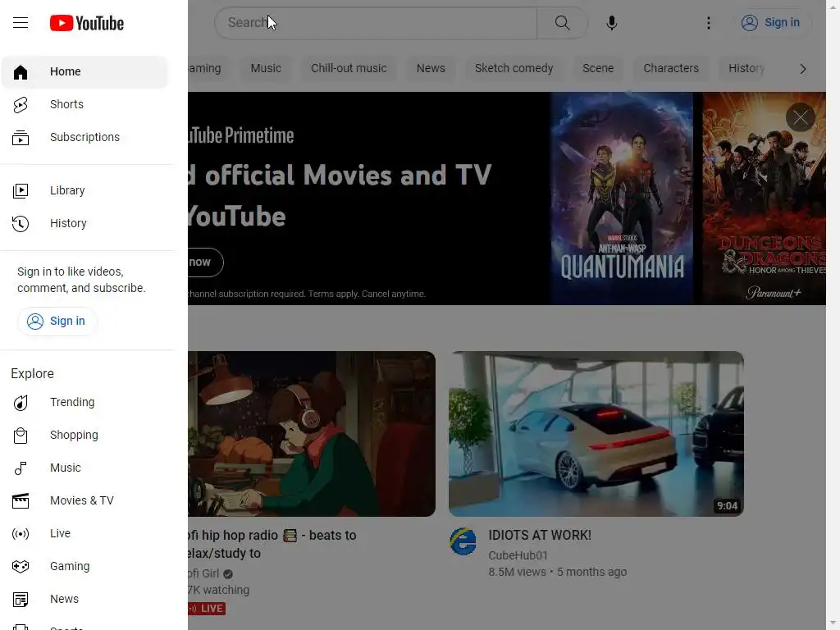Open the History icon in the sidebar
Screen dimensions: 840x630
pos(21,223)
